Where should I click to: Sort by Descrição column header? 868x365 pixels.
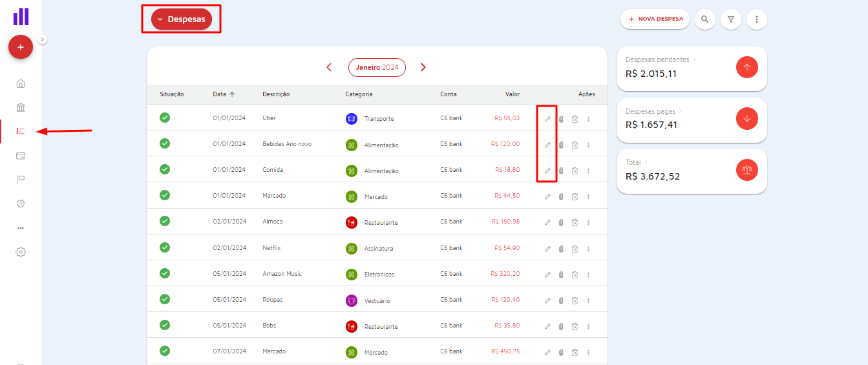(x=276, y=94)
